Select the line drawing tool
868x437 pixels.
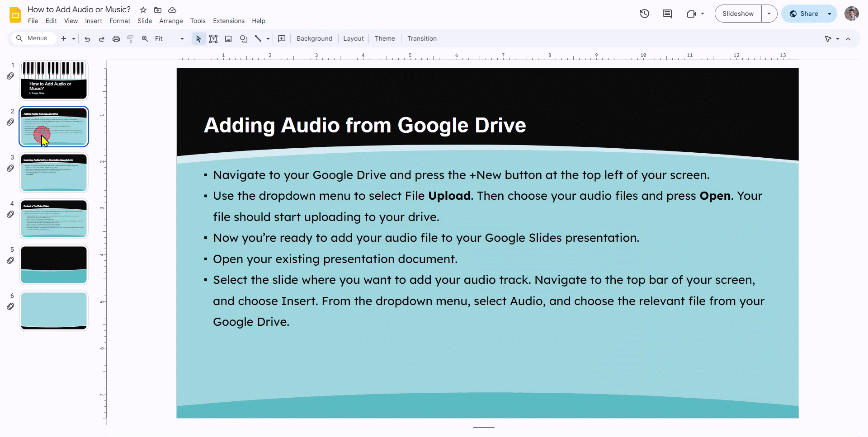258,38
